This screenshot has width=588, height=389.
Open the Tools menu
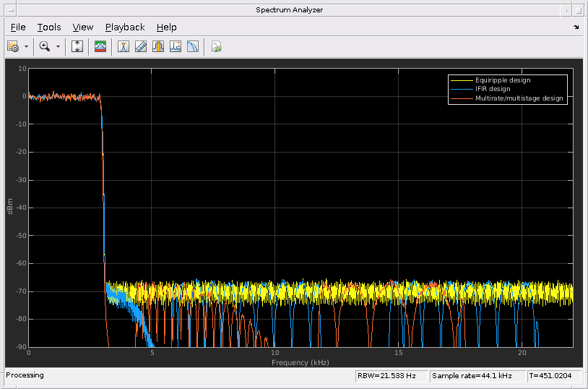pyautogui.click(x=49, y=27)
